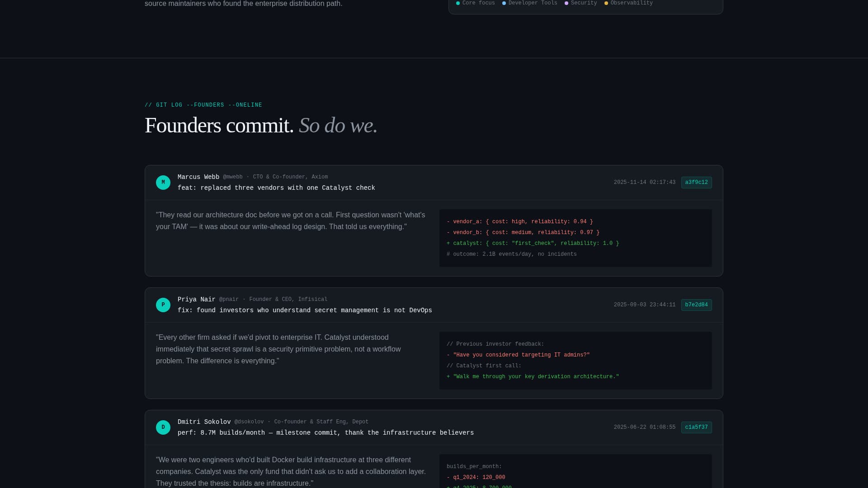Screen dimensions: 868x488
Task: Click the @mwebb handle
Action: pos(232,177)
